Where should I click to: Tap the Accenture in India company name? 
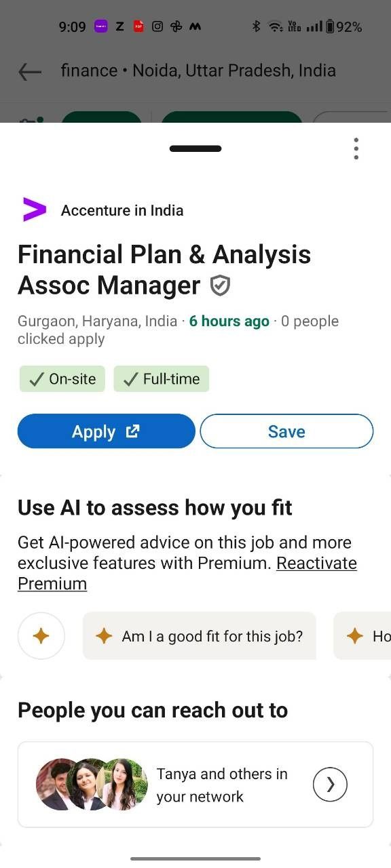click(x=122, y=210)
